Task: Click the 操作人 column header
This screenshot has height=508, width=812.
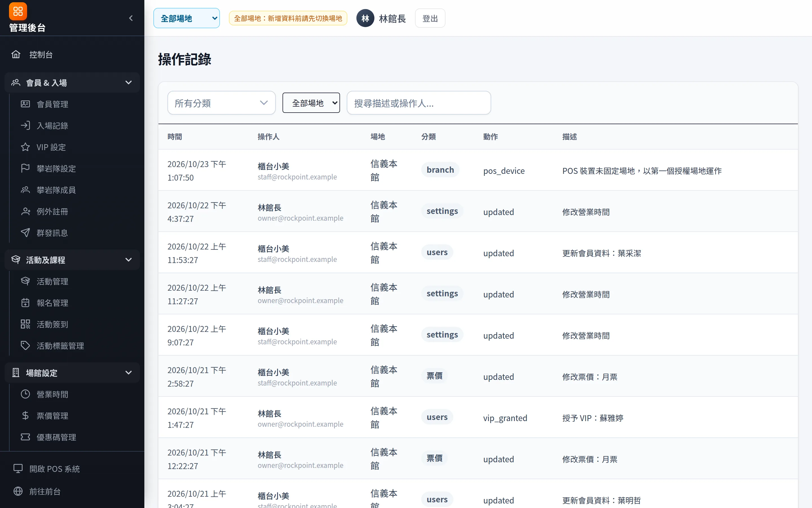Action: pos(268,137)
